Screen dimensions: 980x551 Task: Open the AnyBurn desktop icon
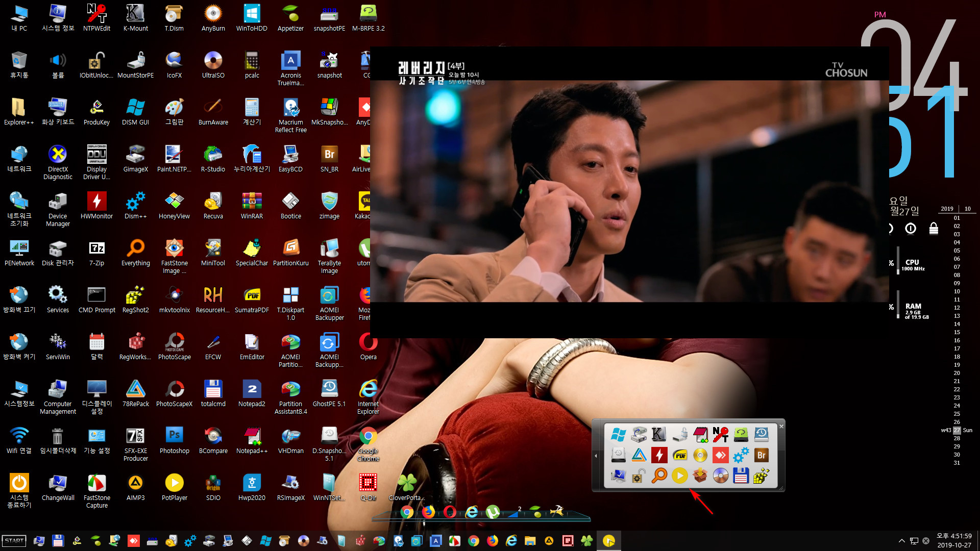pyautogui.click(x=213, y=18)
